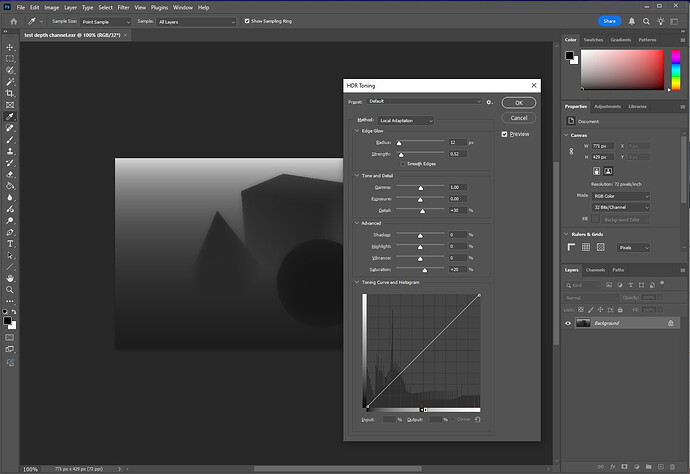The image size is (690, 474).
Task: Toggle the Corner checkbox under curve
Action: click(x=453, y=419)
